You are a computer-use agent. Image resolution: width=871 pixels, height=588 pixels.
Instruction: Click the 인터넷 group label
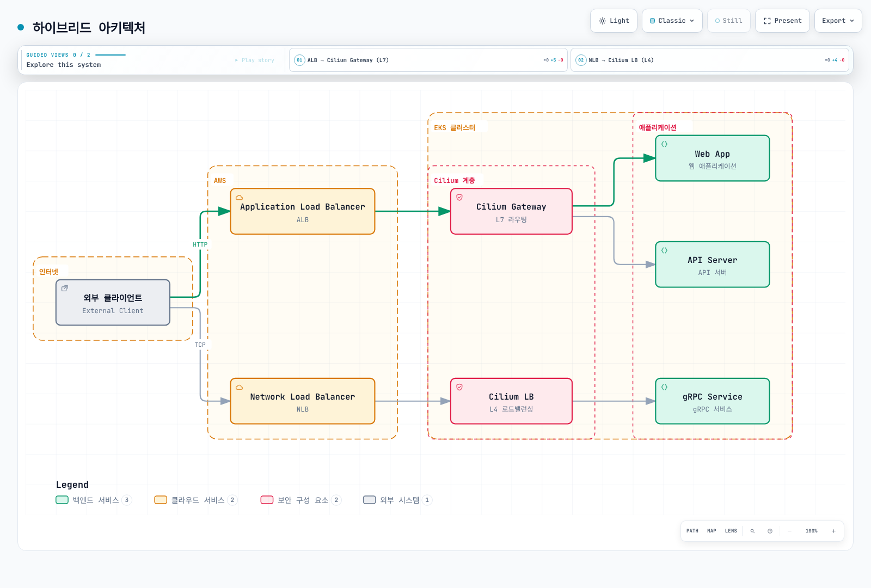(x=48, y=272)
